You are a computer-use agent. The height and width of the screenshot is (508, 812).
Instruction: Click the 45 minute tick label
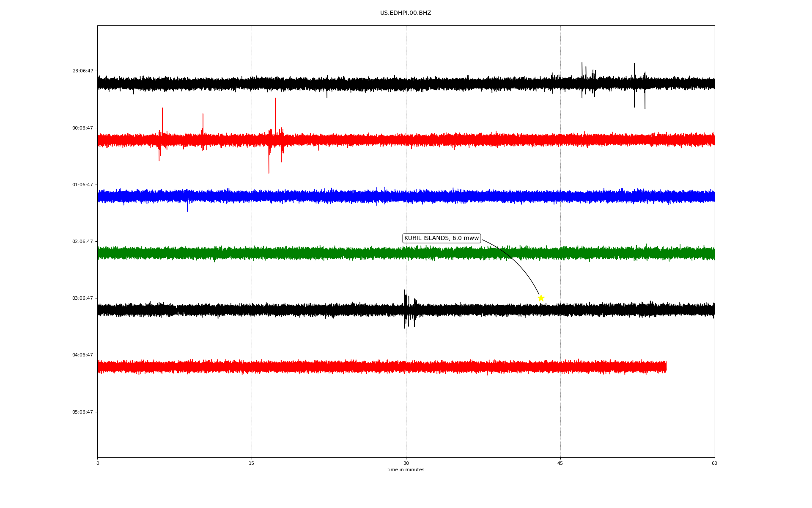pyautogui.click(x=560, y=464)
